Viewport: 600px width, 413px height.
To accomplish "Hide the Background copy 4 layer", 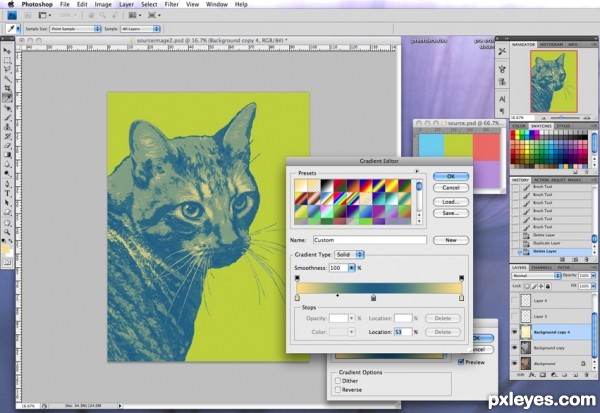I will [514, 332].
